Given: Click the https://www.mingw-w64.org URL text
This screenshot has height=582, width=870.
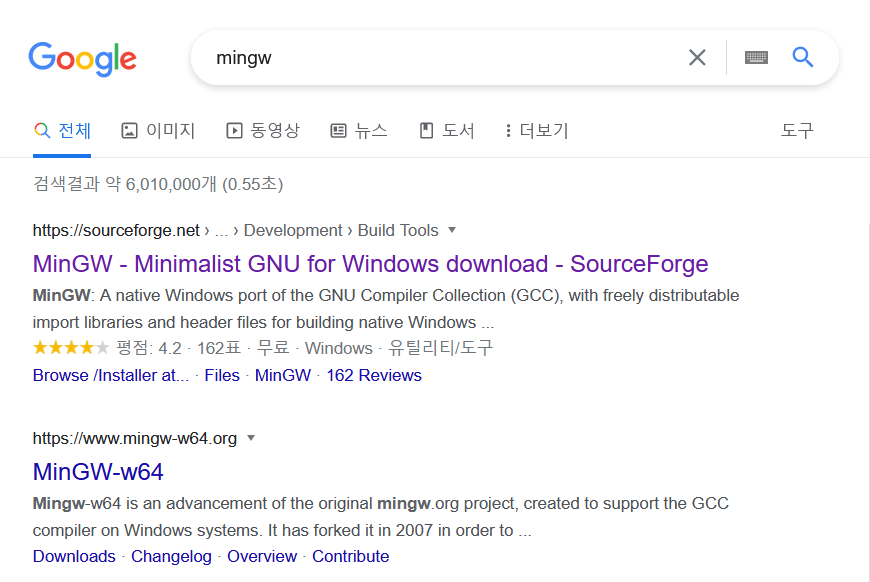Looking at the screenshot, I should pyautogui.click(x=135, y=438).
